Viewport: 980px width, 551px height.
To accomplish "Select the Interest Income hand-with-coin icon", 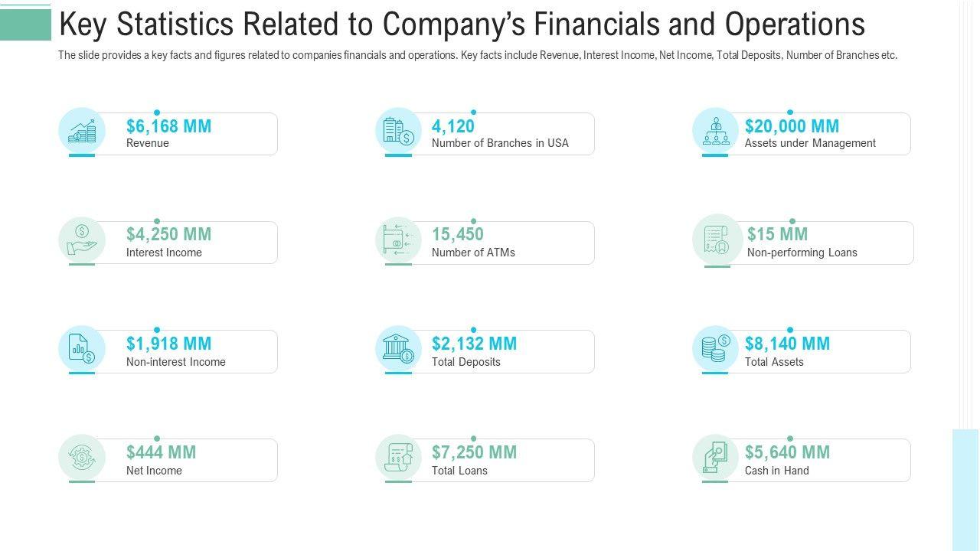I will pos(82,240).
